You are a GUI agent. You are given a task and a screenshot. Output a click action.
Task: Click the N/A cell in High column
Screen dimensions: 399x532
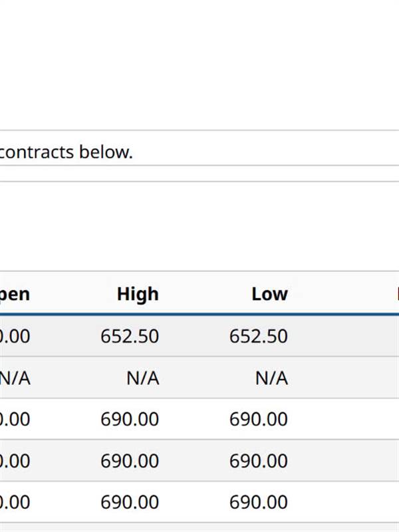click(142, 378)
